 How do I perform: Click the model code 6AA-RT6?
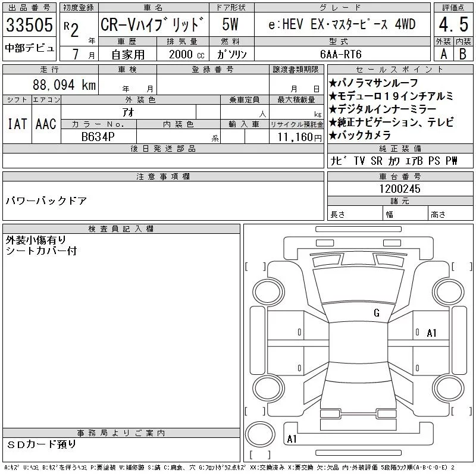[340, 54]
